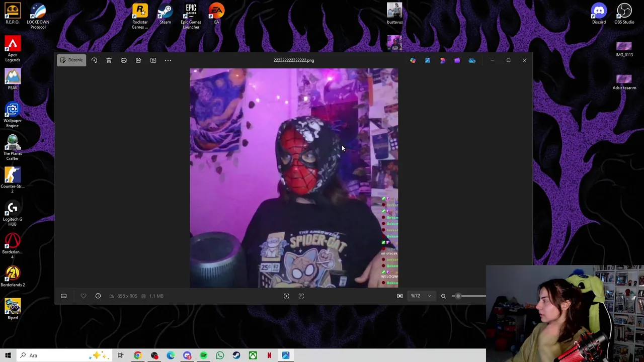
Task: Open the OBS Studio desktop shortcut
Action: (624, 14)
